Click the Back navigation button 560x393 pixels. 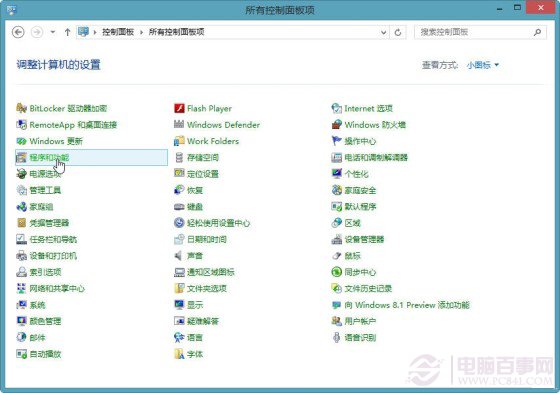pos(18,32)
